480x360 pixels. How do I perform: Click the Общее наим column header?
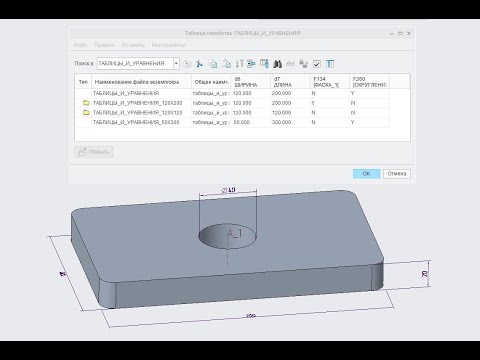click(x=211, y=82)
